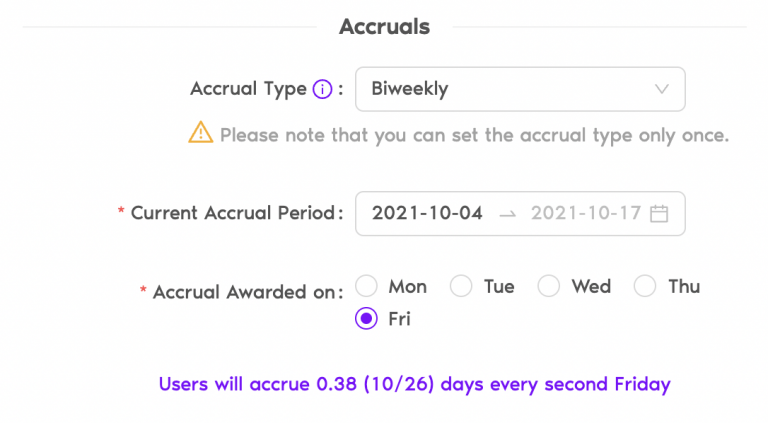Expand the Biweekly dropdown chevron
This screenshot has height=423, width=768.
pos(662,89)
